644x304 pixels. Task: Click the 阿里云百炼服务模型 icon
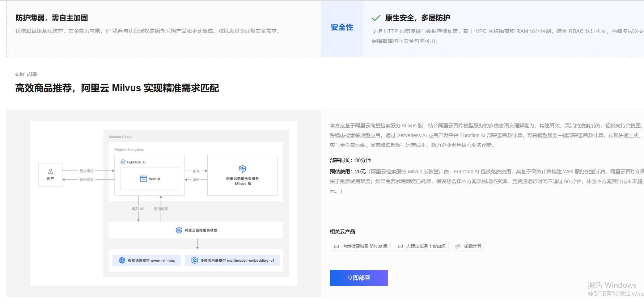pos(179,230)
